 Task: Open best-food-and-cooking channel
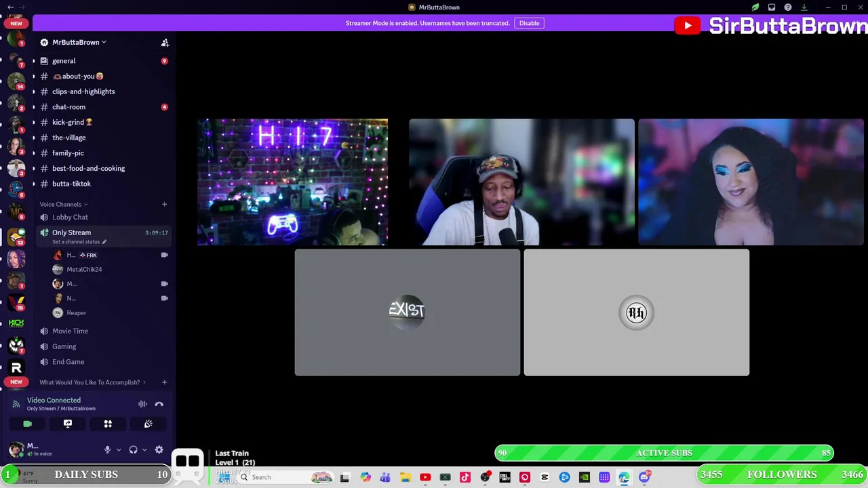click(x=88, y=168)
